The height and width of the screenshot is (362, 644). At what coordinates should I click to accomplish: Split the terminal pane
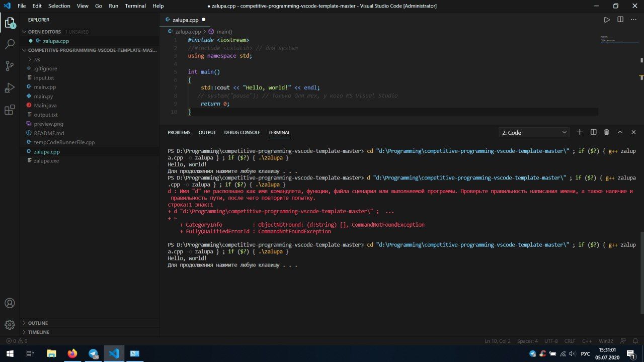click(593, 132)
